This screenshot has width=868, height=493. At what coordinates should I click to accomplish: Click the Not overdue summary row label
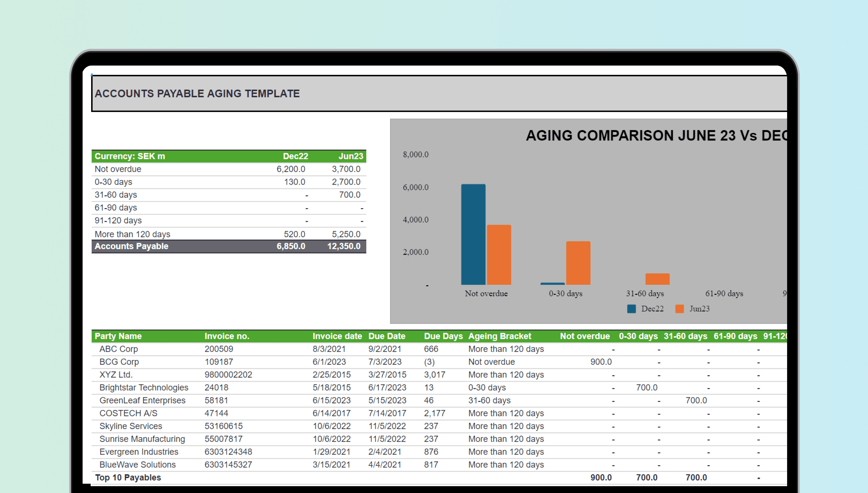[118, 169]
